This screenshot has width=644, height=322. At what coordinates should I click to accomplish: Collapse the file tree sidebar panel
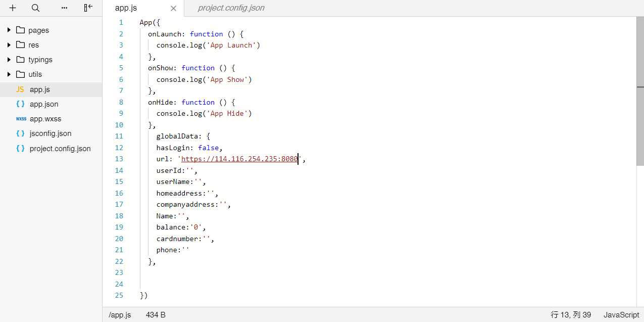tap(88, 8)
